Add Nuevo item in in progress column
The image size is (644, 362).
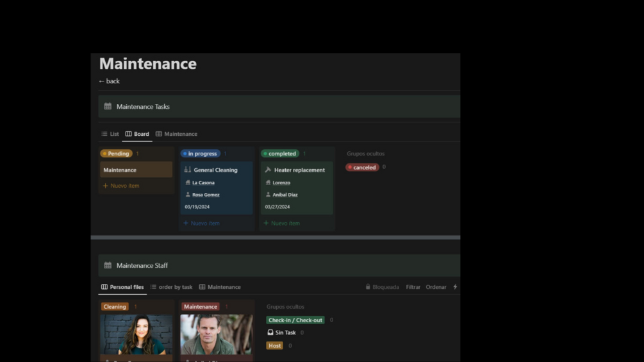pyautogui.click(x=202, y=223)
